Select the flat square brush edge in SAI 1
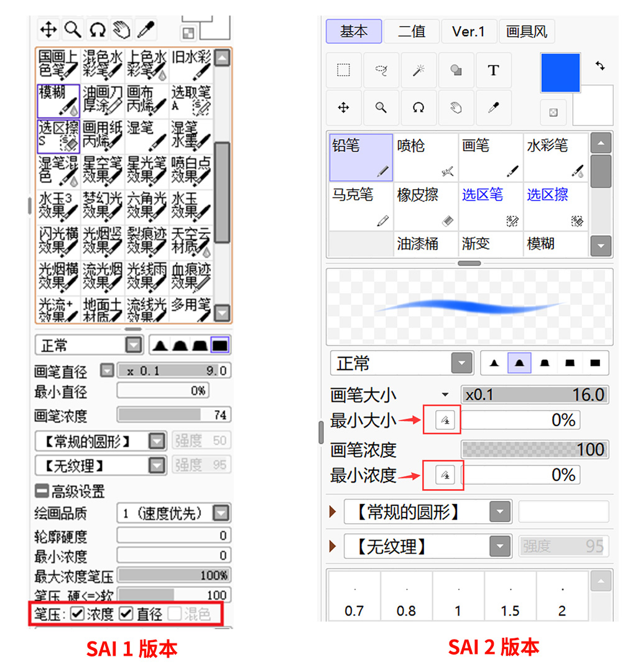Image resolution: width=638 pixels, height=672 pixels. 220,345
